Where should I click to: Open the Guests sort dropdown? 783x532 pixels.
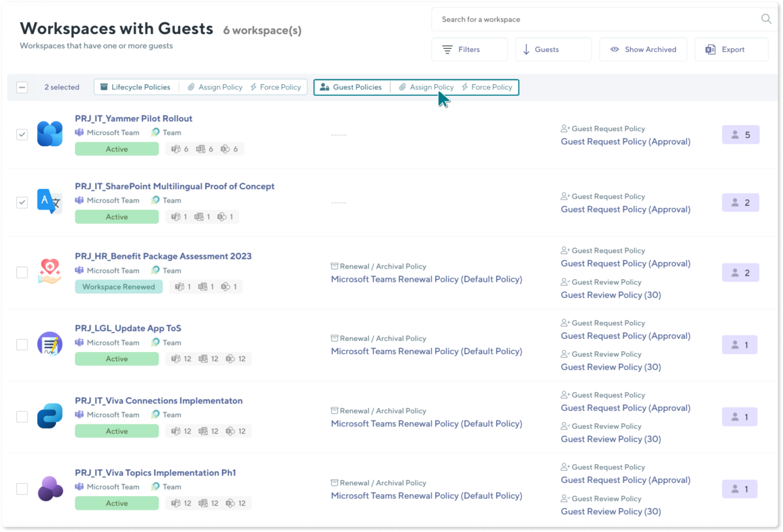click(553, 49)
